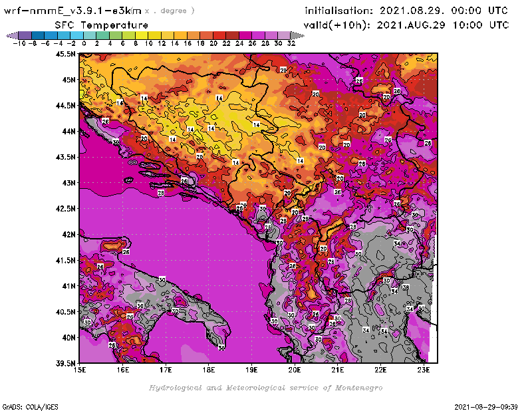
Task: Select the light plum 30 to 32 swatch
Action: click(x=284, y=35)
